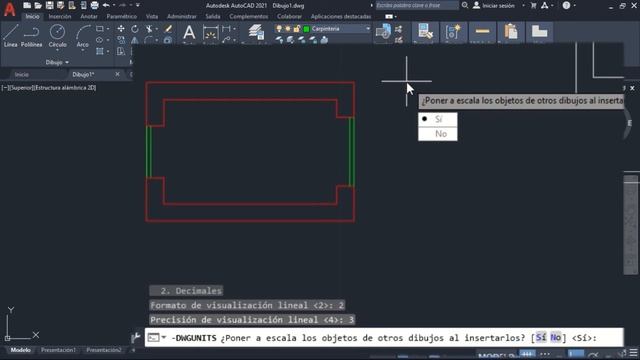
Task: Click the search keyword input field
Action: [x=417, y=5]
